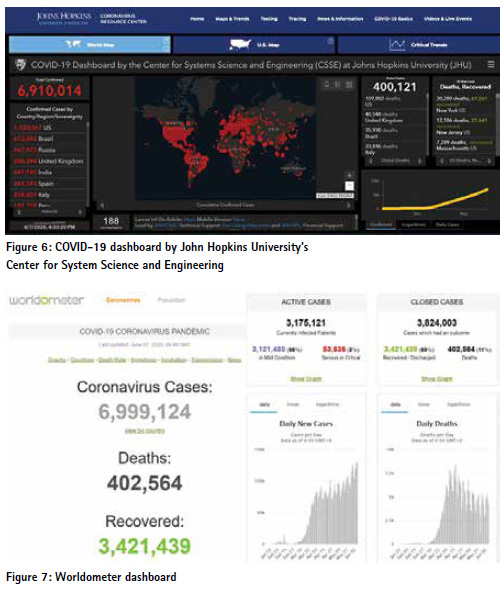Choose linear tab on Daily Deaths chart

[423, 405]
